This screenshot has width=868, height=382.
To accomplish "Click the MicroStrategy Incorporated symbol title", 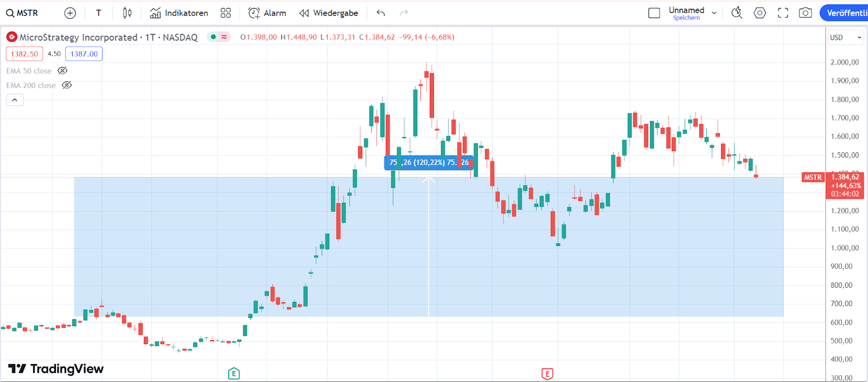I will pyautogui.click(x=78, y=37).
